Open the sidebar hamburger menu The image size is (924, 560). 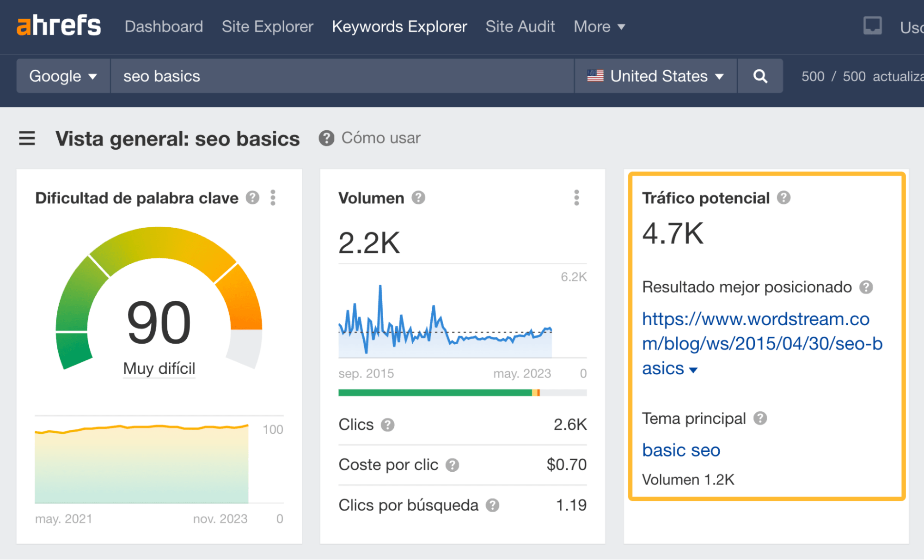coord(26,138)
